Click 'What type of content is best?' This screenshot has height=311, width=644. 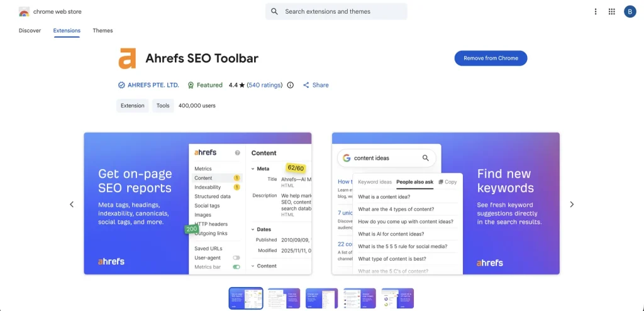pos(392,259)
